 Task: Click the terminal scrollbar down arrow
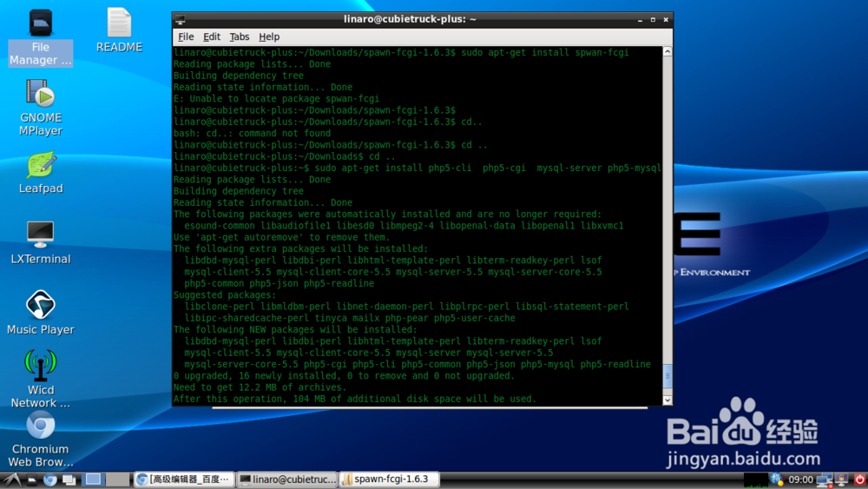point(667,400)
